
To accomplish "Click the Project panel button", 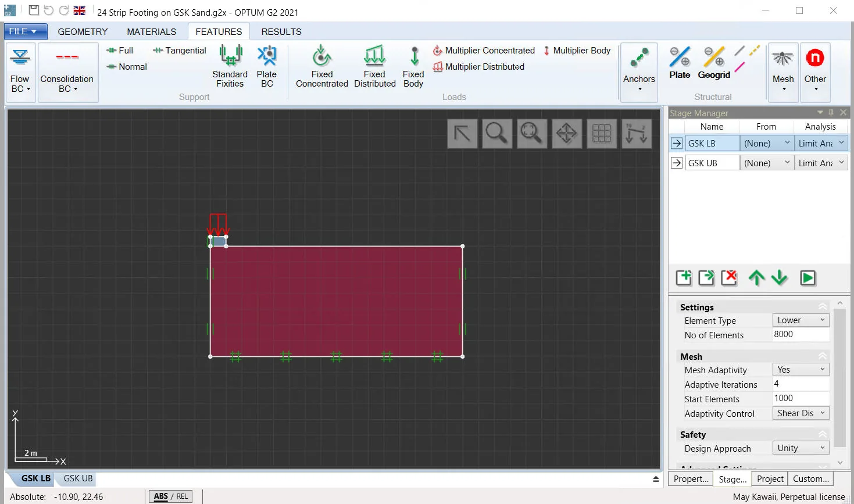I will point(770,479).
